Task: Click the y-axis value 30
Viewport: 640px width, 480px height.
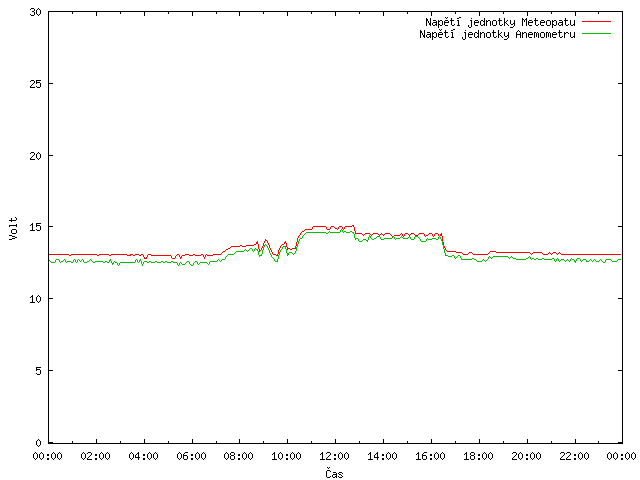Action: coord(36,12)
